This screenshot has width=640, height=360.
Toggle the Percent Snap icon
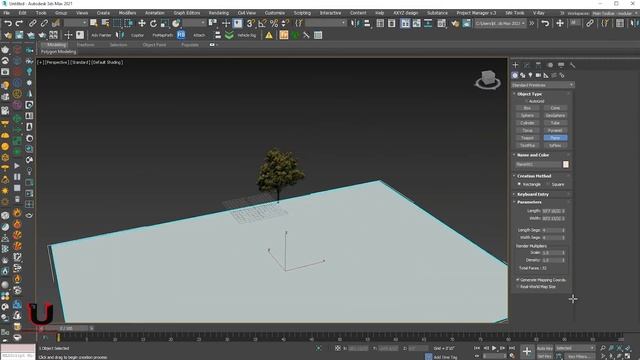(274, 23)
